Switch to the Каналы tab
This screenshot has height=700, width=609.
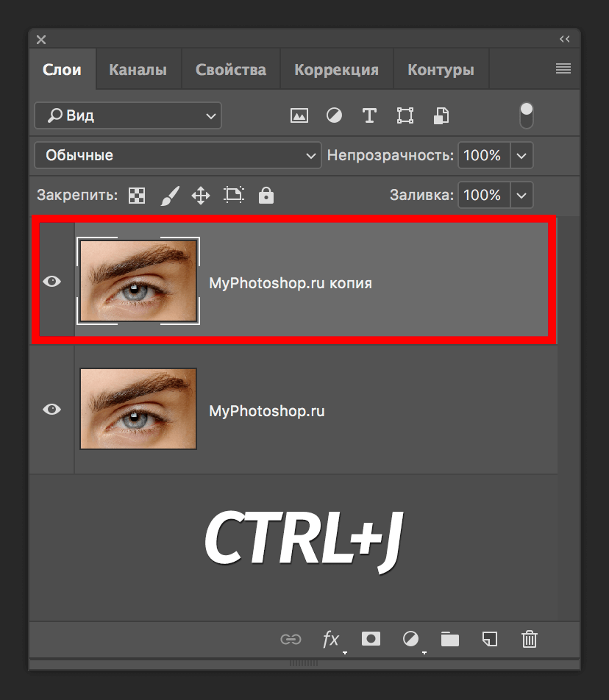138,68
